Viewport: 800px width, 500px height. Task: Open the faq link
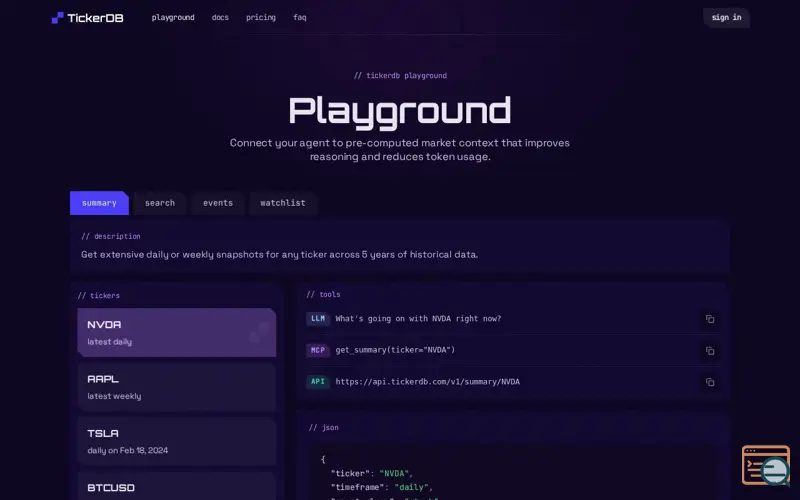tap(299, 17)
